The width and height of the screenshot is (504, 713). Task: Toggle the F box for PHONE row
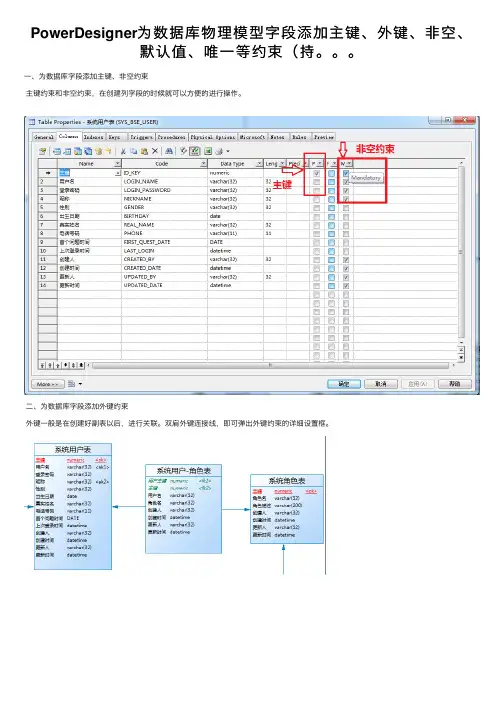point(332,234)
